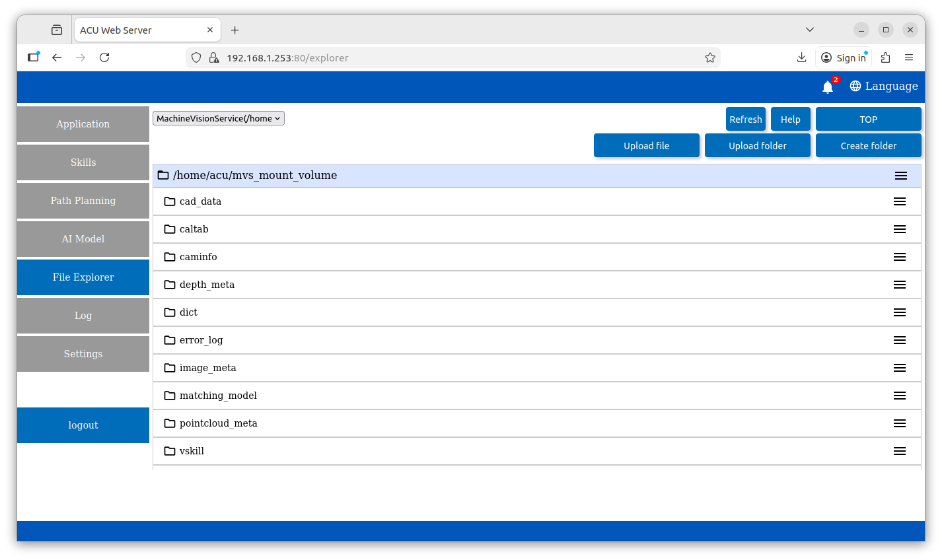The width and height of the screenshot is (942, 560).
Task: Click folder icon beside depth_meta
Action: pos(170,285)
